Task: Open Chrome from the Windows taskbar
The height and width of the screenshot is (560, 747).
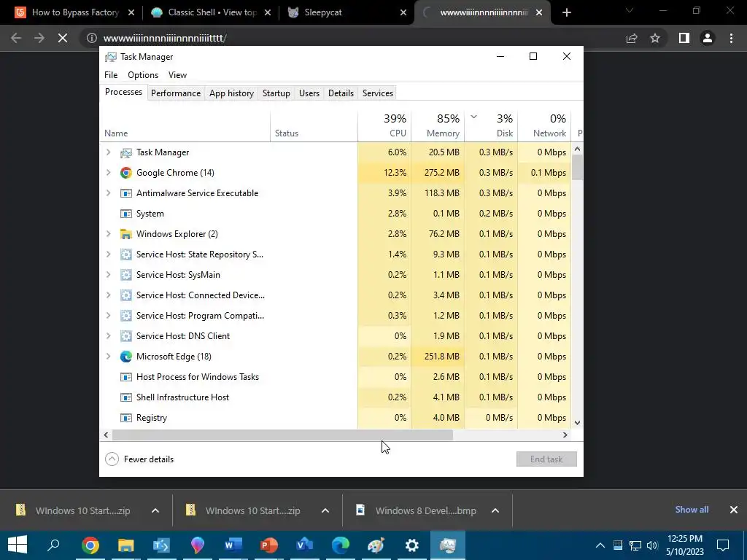Action: 90,545
